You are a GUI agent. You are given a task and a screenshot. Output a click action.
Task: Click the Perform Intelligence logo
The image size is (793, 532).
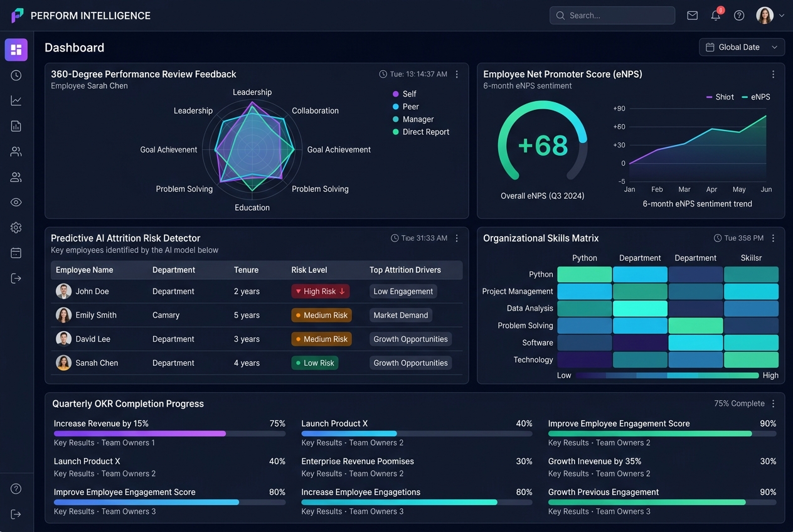18,16
